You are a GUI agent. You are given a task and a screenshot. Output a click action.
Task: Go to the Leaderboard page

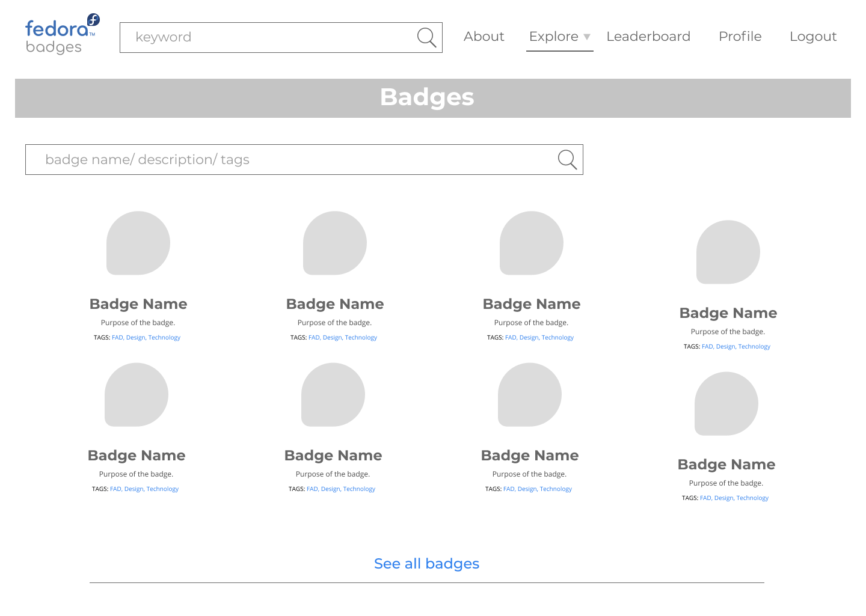point(648,37)
